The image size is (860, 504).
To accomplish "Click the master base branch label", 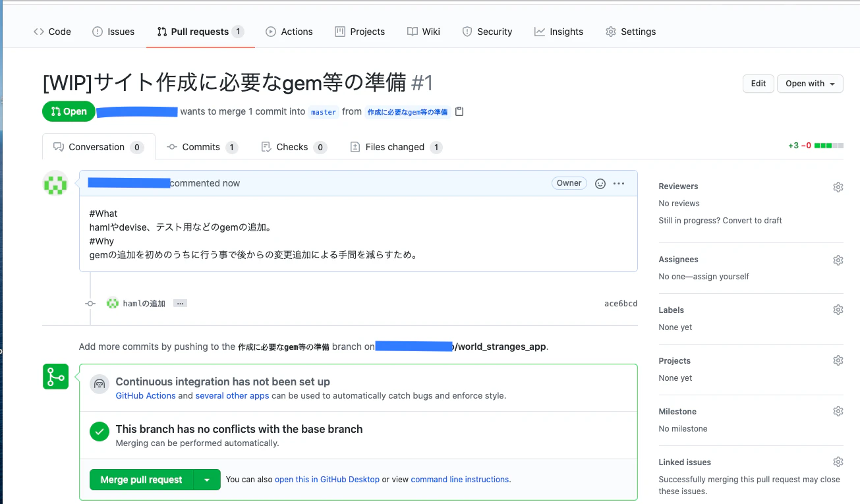I will coord(324,112).
